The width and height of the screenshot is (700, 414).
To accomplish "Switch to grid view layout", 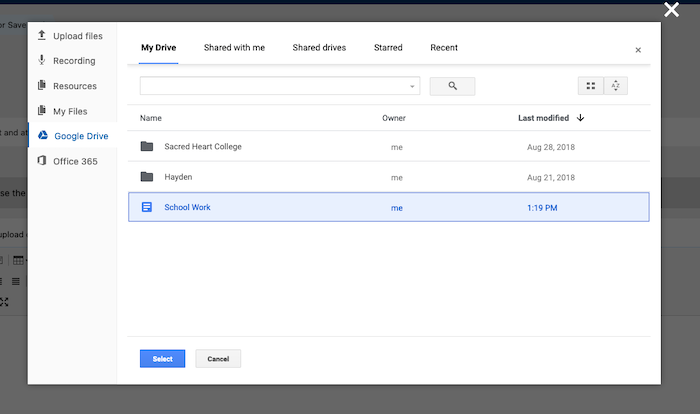I will coord(591,86).
